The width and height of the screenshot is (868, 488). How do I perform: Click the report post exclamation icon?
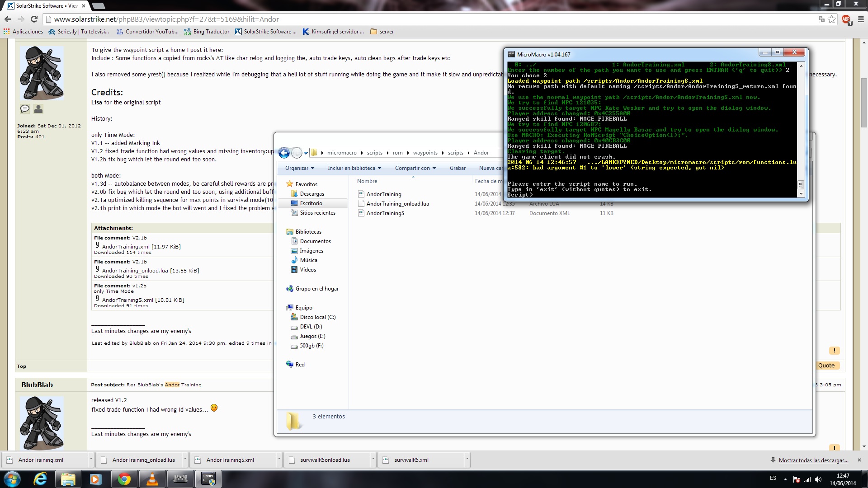coord(834,351)
